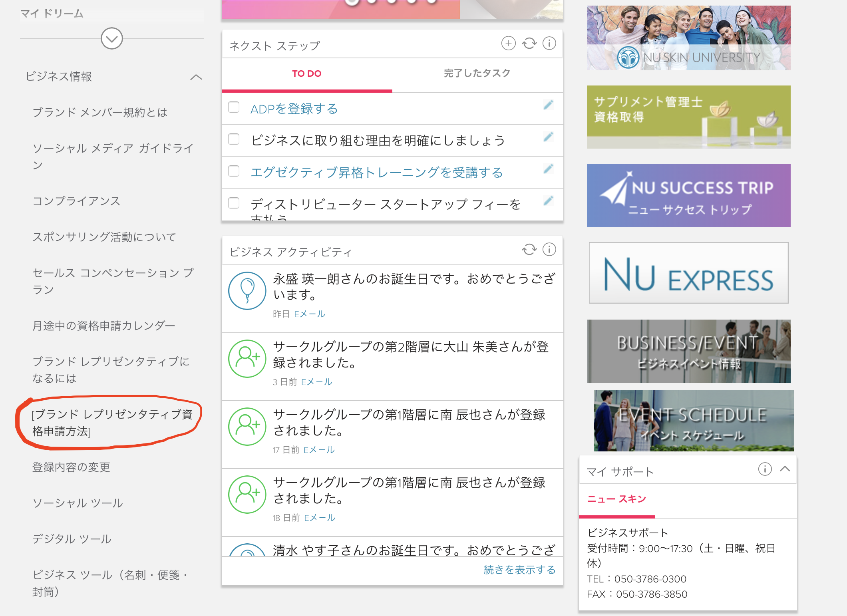Click add-person icon for the 18 日前 entry
The height and width of the screenshot is (616, 847).
(x=247, y=495)
